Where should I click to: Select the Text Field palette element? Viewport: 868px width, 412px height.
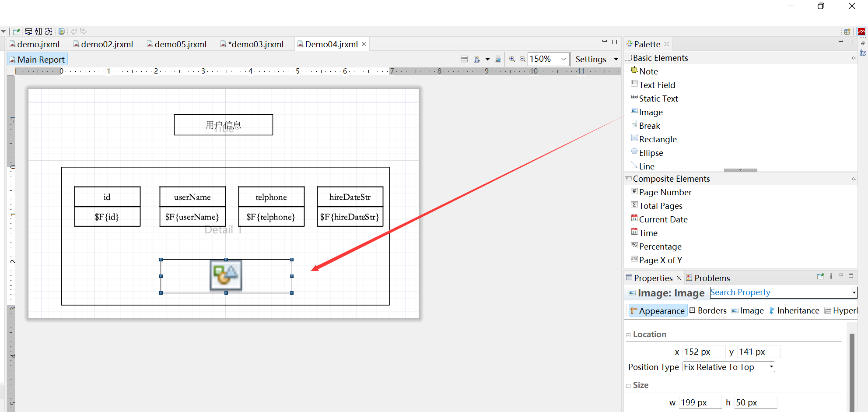[656, 85]
